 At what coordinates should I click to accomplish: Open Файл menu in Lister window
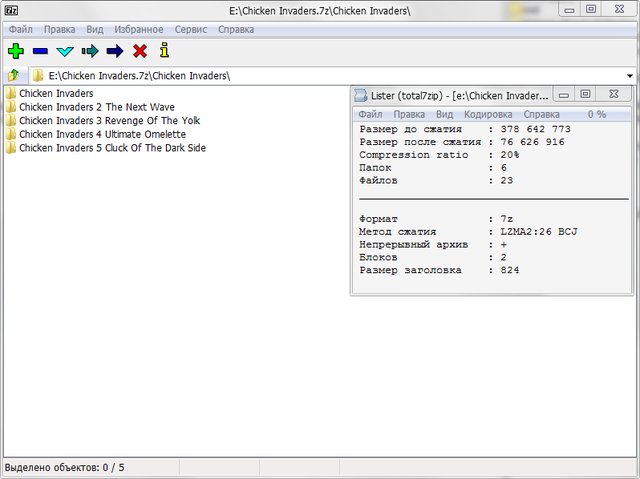click(370, 114)
